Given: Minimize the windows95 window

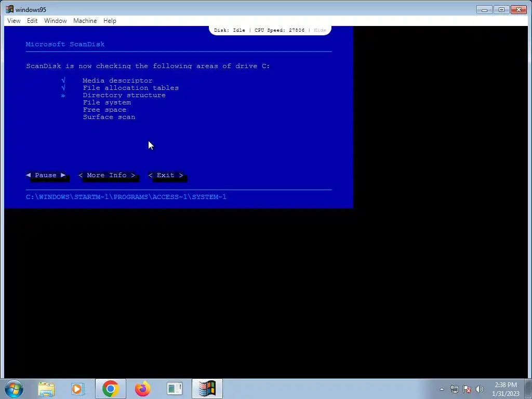Looking at the screenshot, I should (484, 9).
